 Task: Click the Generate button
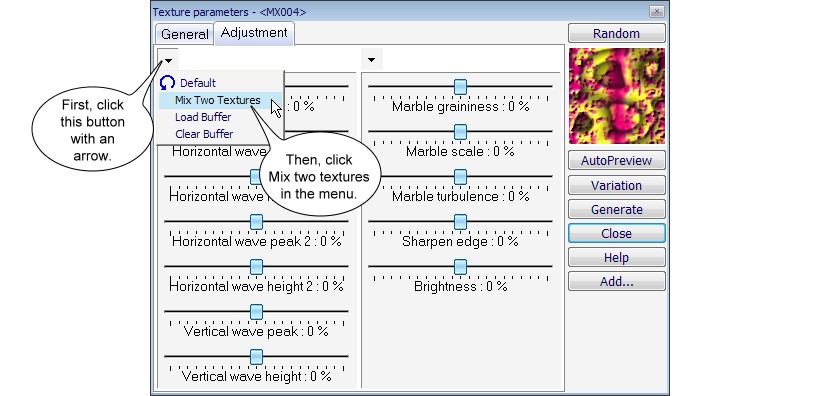coord(617,209)
